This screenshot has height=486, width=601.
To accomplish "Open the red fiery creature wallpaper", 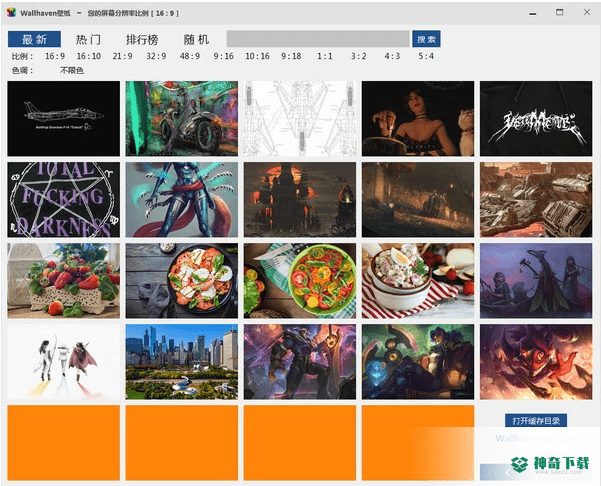I will pos(536,362).
